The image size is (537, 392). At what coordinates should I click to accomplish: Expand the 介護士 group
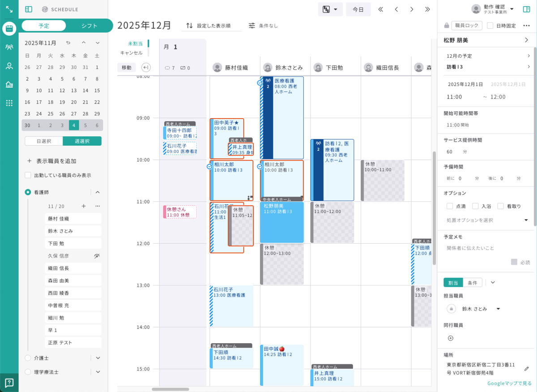[98, 358]
